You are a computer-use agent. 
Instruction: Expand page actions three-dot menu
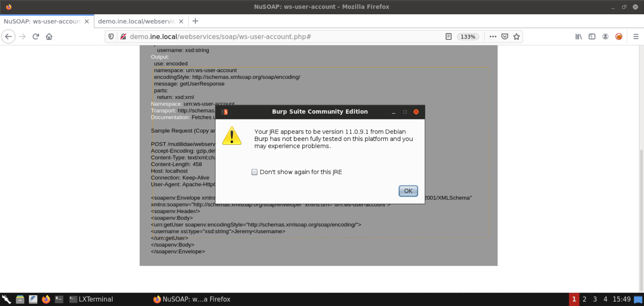(493, 37)
